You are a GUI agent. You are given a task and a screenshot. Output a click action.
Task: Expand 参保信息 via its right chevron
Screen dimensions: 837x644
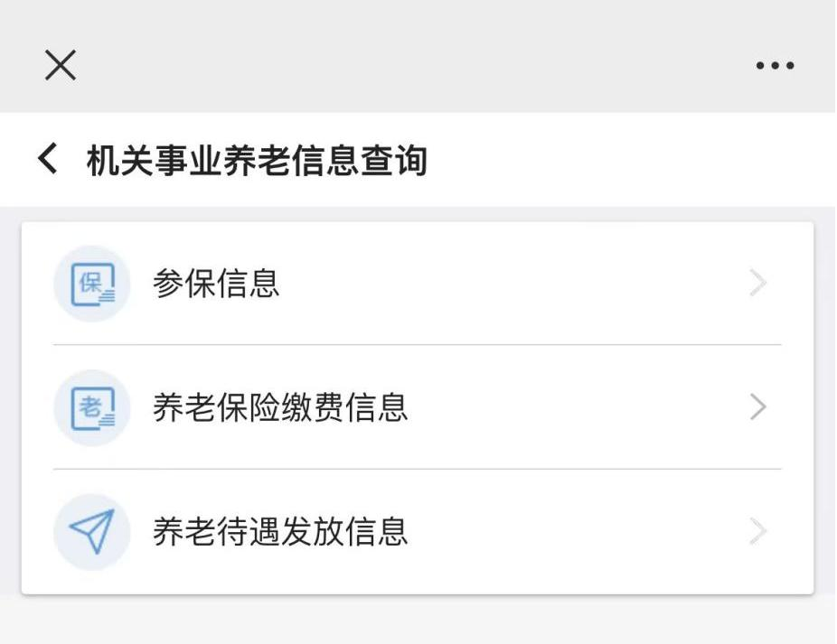pos(758,284)
